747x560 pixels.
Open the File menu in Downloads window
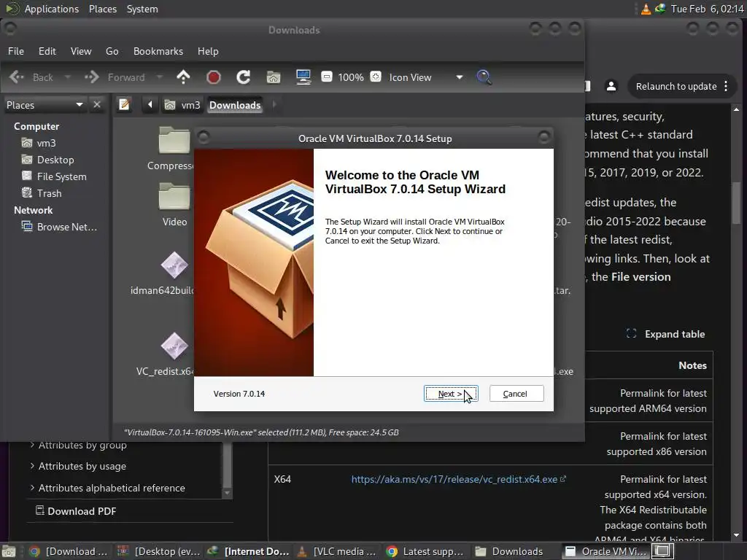click(16, 51)
